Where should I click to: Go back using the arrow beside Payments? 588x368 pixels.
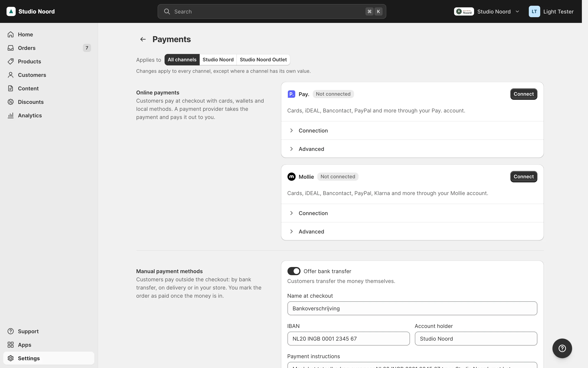point(143,39)
